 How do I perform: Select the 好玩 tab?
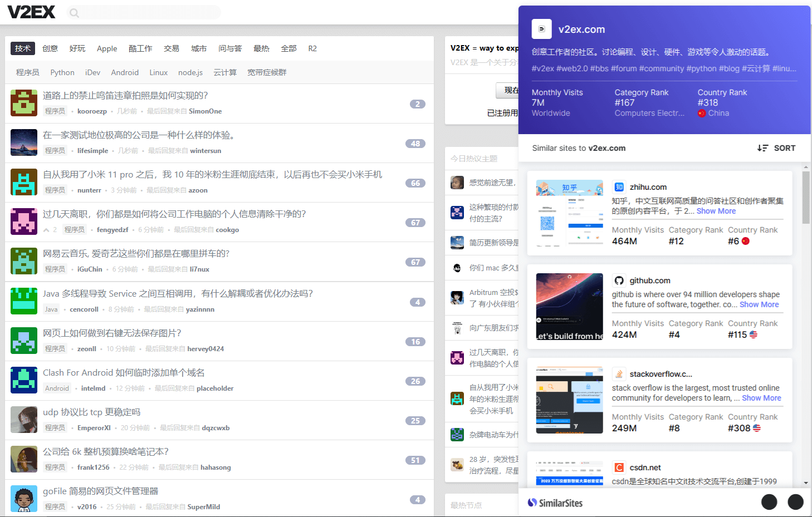(x=77, y=48)
